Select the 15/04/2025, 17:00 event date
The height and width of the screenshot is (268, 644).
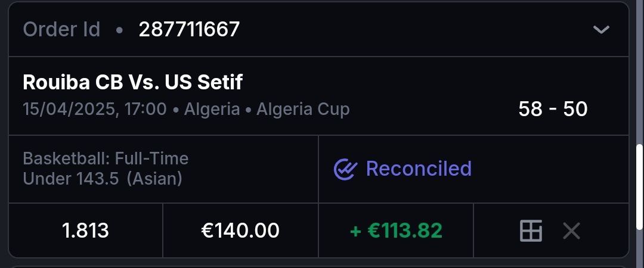point(95,110)
